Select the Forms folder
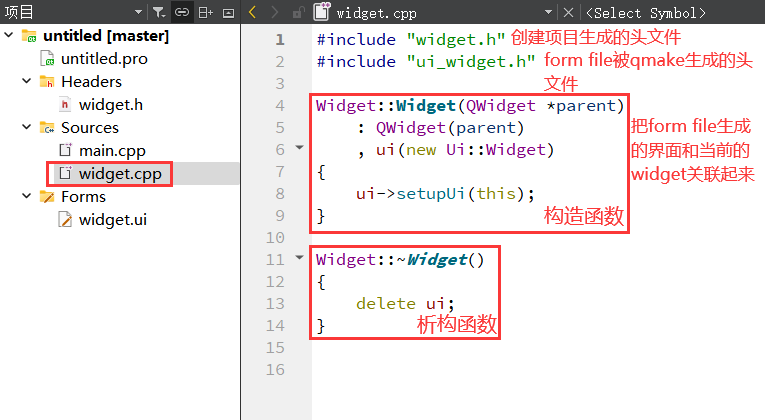This screenshot has width=765, height=420. [83, 197]
